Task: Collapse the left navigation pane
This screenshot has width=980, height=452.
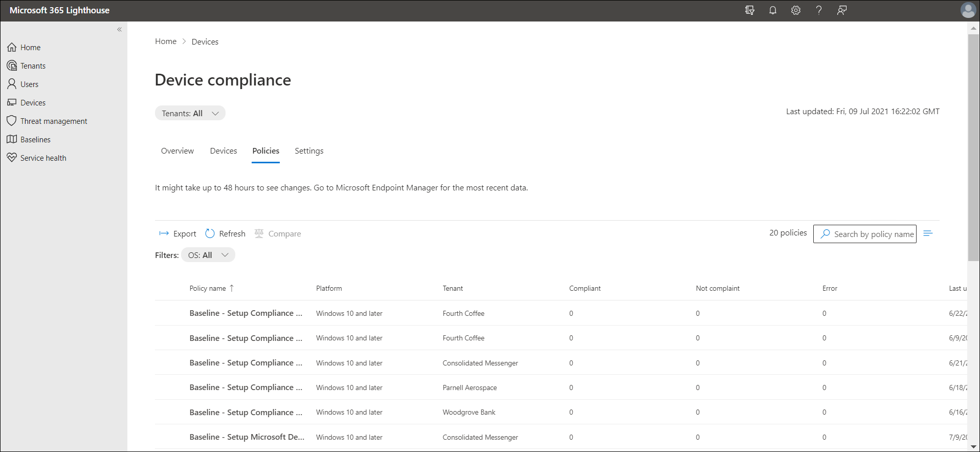Action: pyautogui.click(x=119, y=30)
